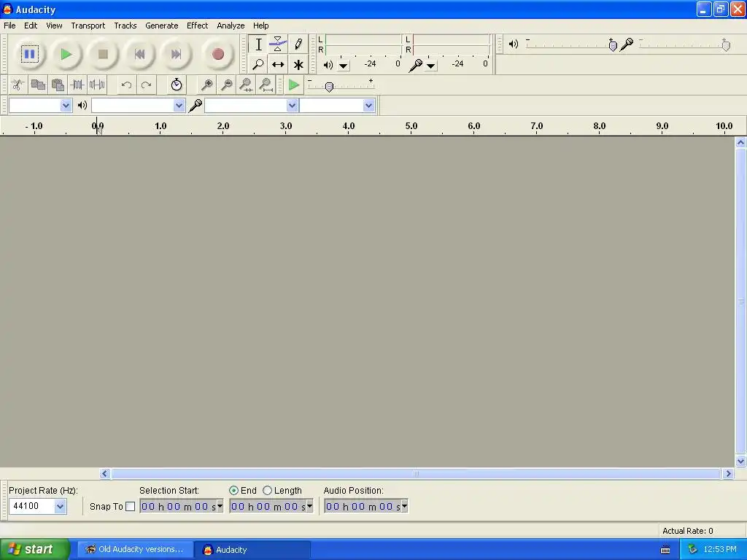Image resolution: width=747 pixels, height=560 pixels.
Task: Click the Zoom In icon
Action: point(206,85)
